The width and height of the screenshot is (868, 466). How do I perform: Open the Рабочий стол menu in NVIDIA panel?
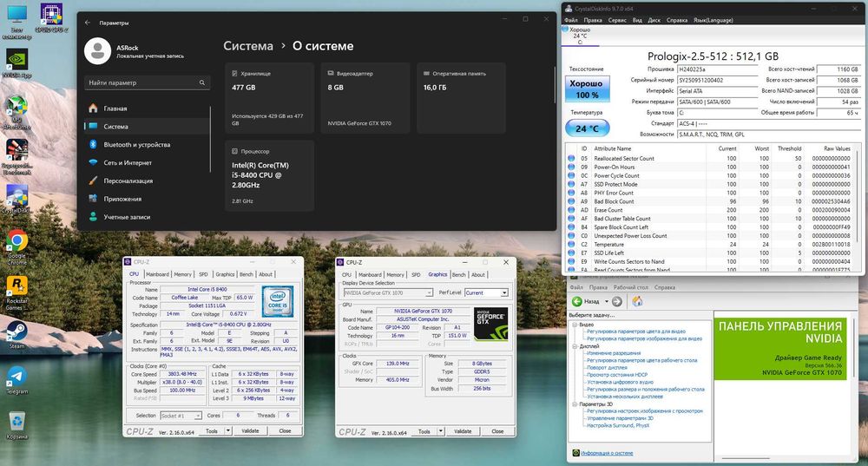click(x=631, y=287)
